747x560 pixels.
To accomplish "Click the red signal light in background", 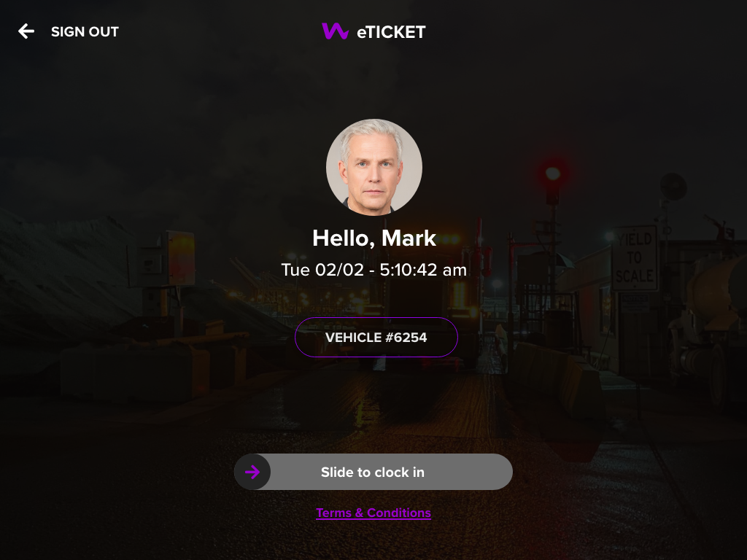I will [553, 174].
